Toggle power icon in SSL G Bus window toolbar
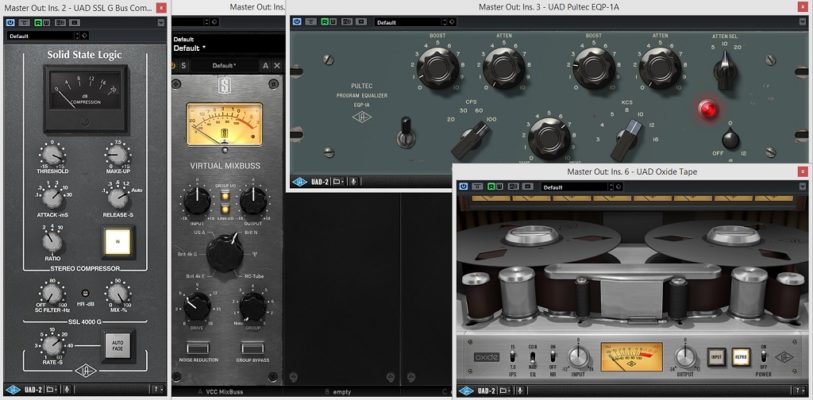 pos(10,23)
